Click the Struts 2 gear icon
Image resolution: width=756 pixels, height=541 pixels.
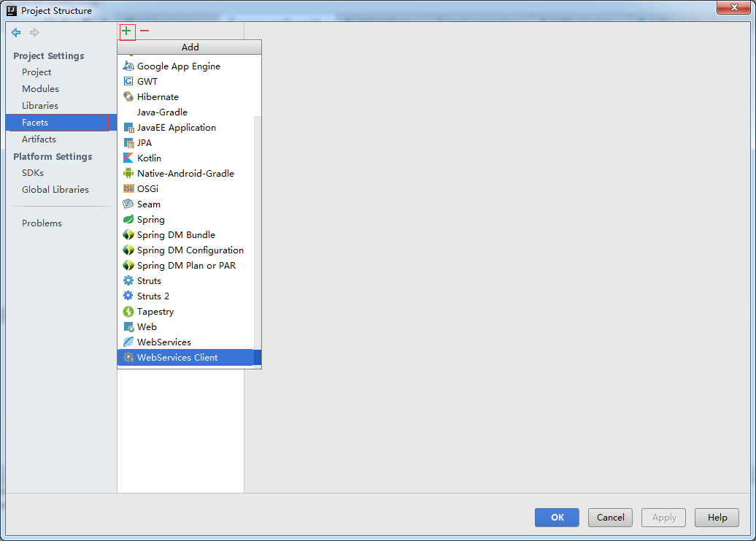(x=128, y=296)
